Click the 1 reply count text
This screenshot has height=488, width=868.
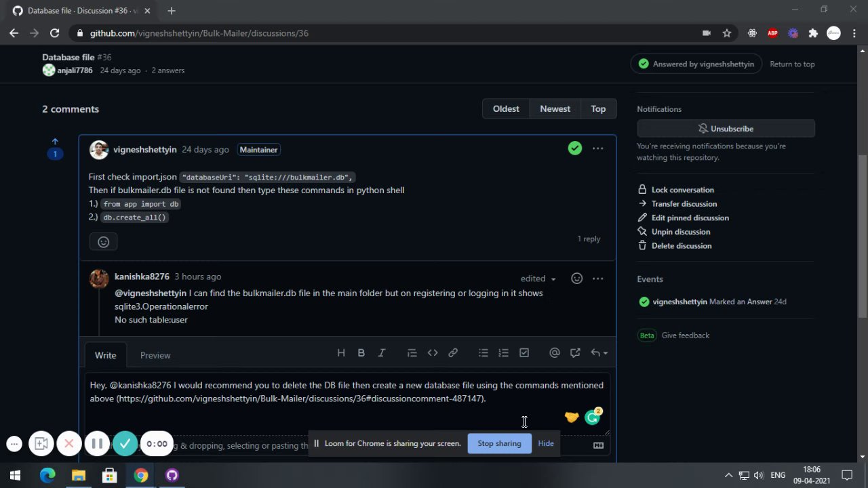point(589,239)
